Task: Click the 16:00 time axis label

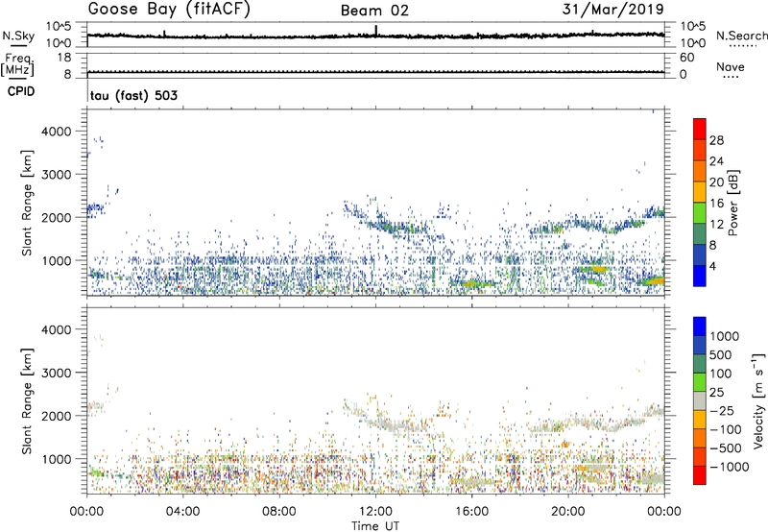Action: pyautogui.click(x=471, y=512)
